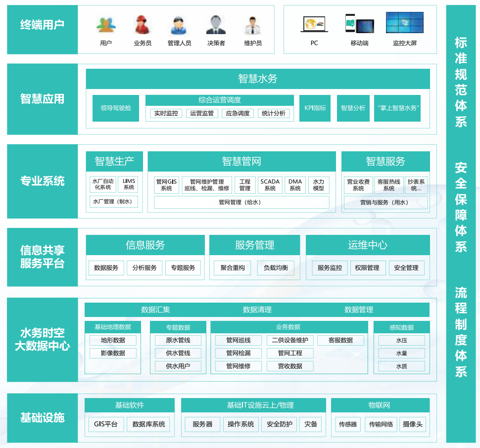Select the 安全保障体系 vertical label
The width and height of the screenshot is (480, 448).
point(461,207)
